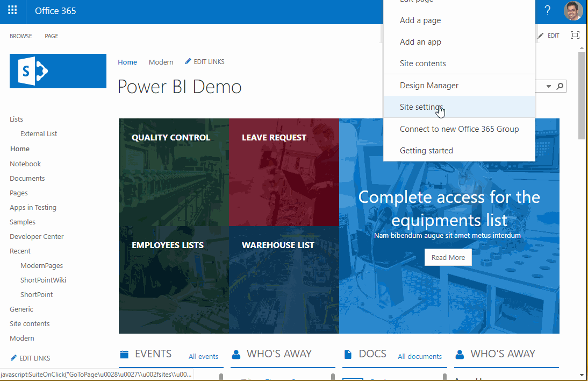This screenshot has height=381, width=588.
Task: Select Home in the left navigation
Action: [20, 149]
